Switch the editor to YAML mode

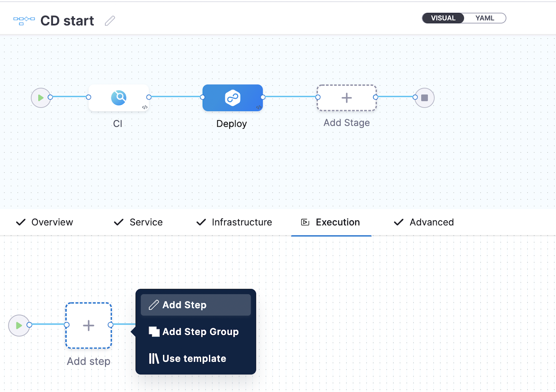point(485,18)
